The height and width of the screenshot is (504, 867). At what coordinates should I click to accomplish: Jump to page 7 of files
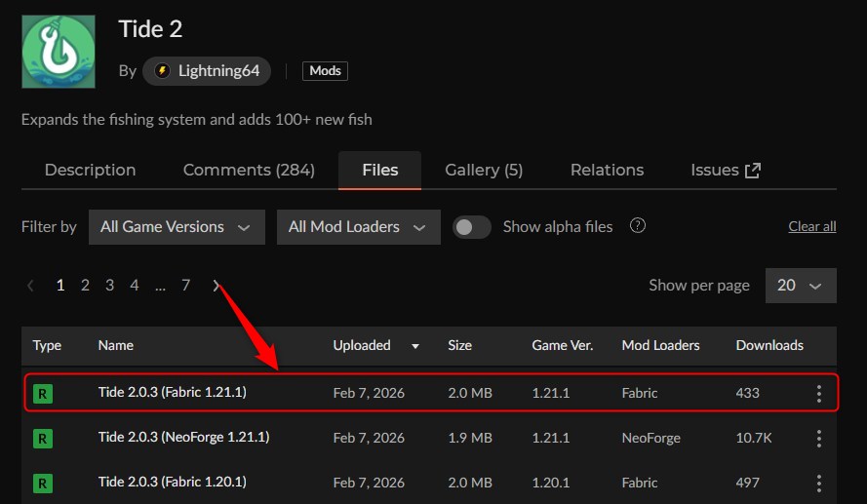[185, 286]
